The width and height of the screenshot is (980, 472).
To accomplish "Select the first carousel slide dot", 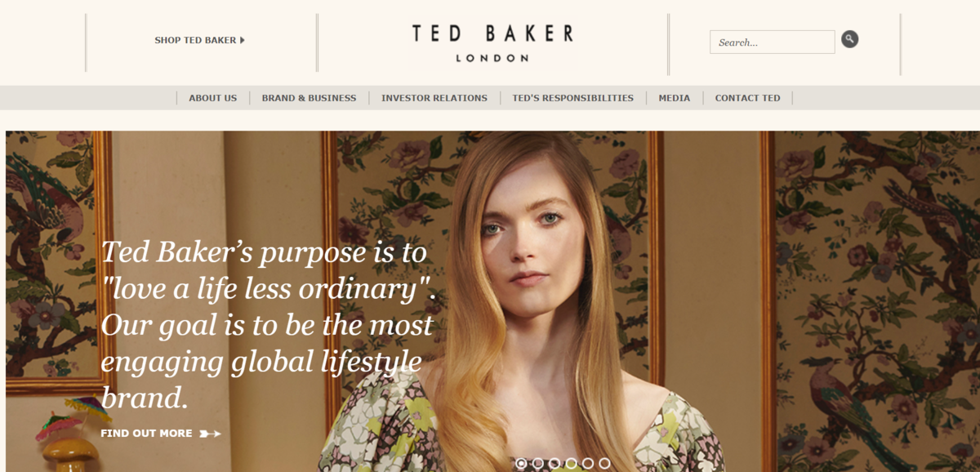I will [521, 463].
